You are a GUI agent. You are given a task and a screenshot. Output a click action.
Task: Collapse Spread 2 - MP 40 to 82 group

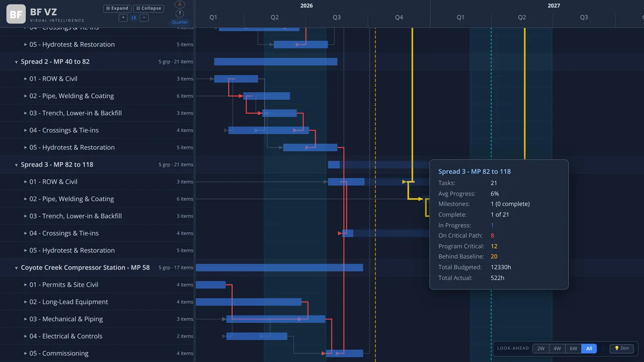coord(17,62)
